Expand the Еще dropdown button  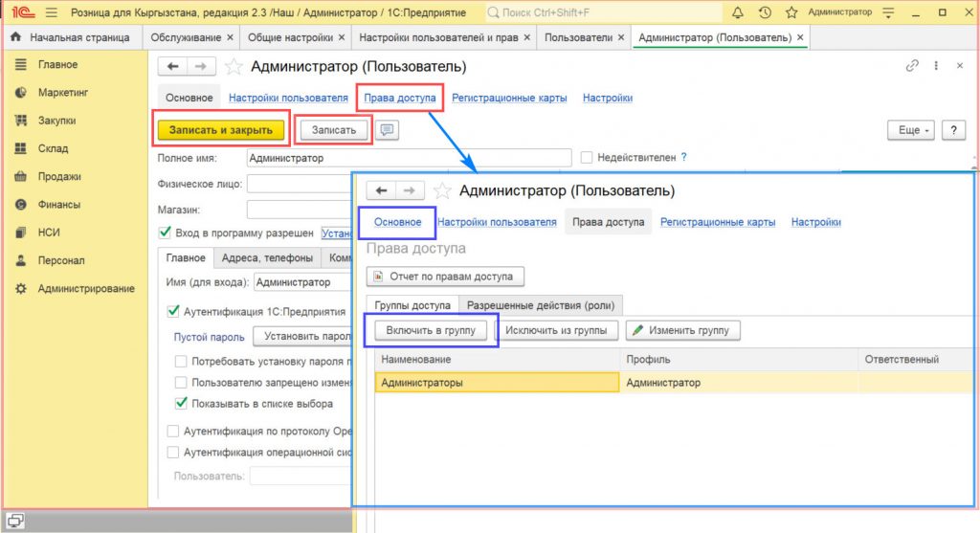(x=914, y=130)
